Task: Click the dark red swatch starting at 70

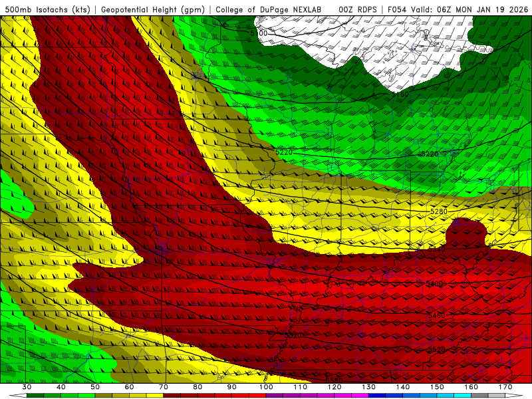Action: point(172,396)
